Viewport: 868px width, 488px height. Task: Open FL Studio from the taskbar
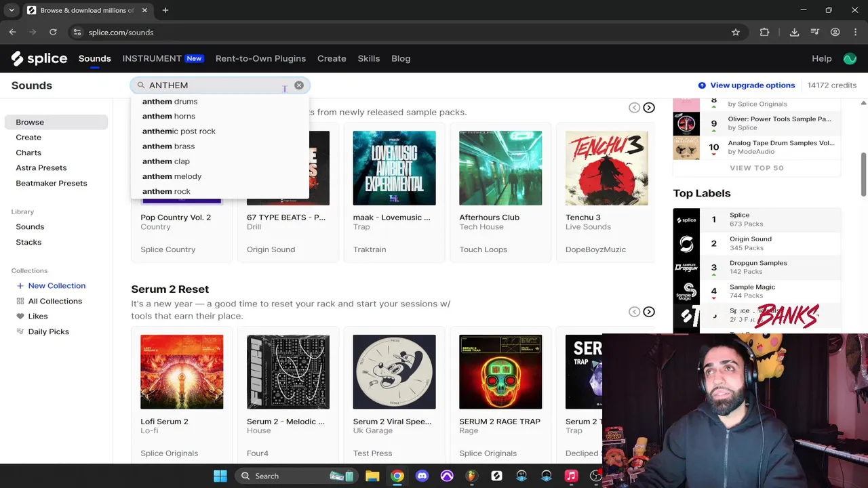(x=472, y=476)
